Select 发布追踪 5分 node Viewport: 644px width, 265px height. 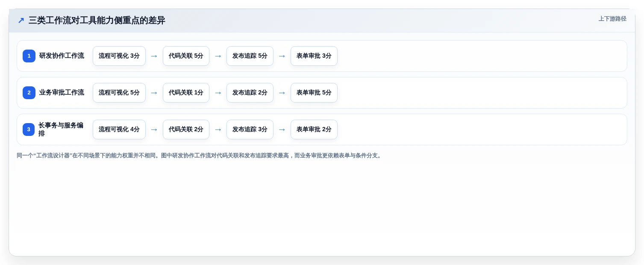point(250,56)
